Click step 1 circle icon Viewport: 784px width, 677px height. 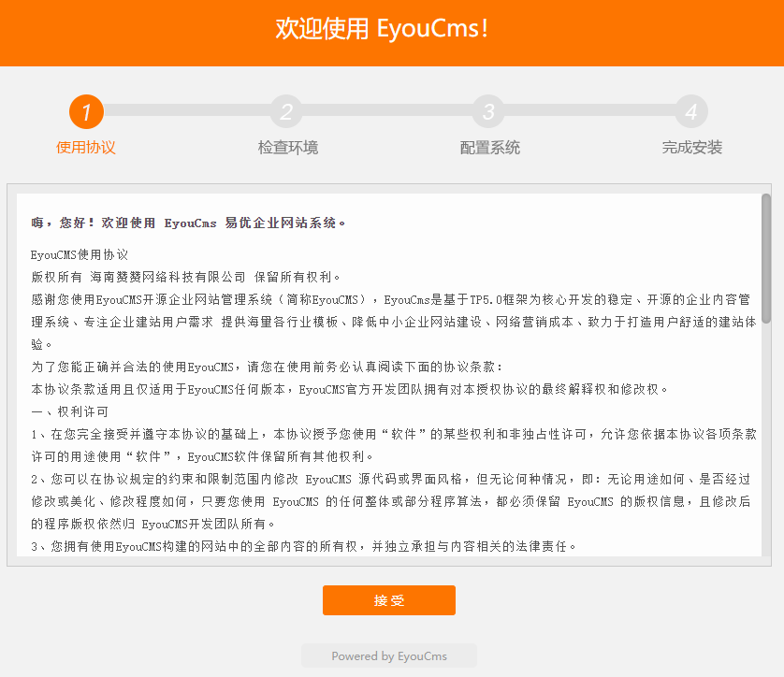coord(86,111)
